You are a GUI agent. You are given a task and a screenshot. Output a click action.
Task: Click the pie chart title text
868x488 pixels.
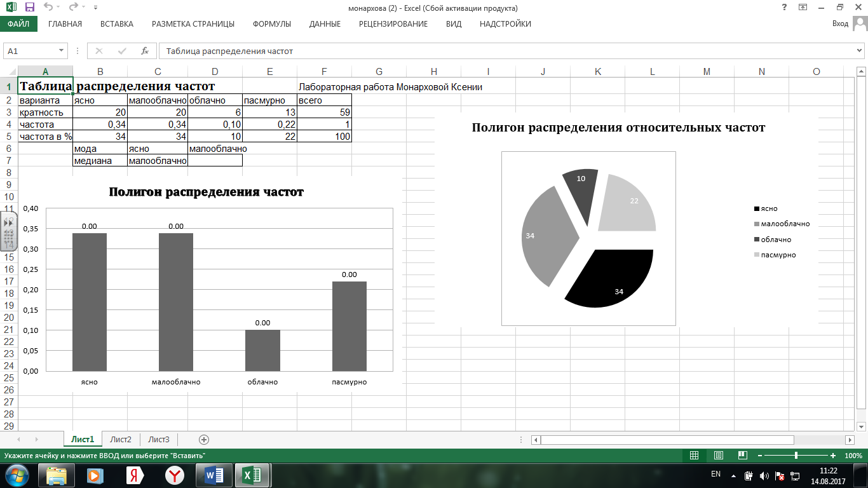tap(618, 128)
